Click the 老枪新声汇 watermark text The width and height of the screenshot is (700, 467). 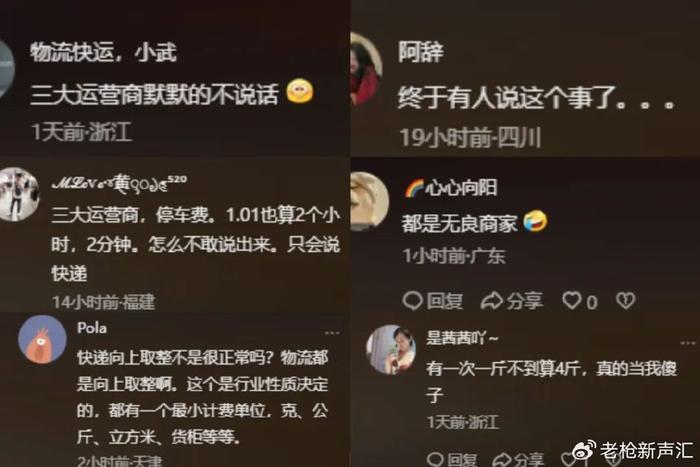click(646, 450)
